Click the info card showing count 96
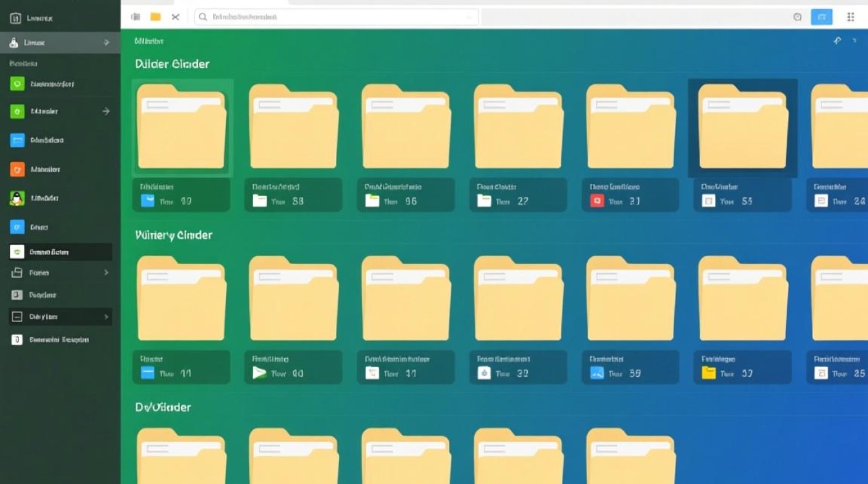868x484 pixels. tap(405, 195)
